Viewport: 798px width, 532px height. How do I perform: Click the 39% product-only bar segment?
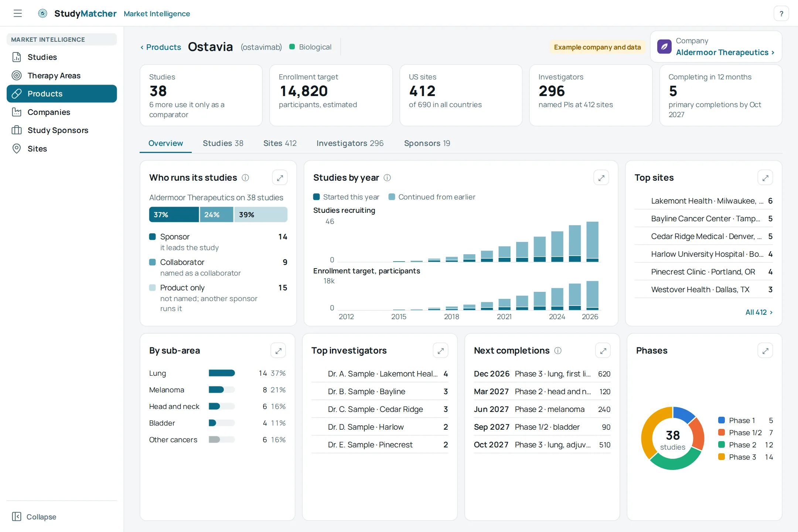coord(261,215)
